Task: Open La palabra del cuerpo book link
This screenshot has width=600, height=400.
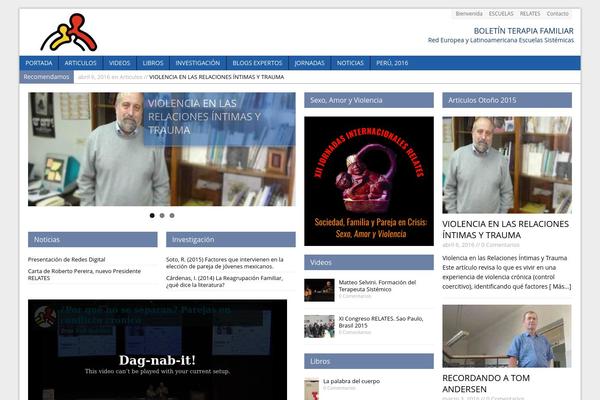Action: [351, 381]
